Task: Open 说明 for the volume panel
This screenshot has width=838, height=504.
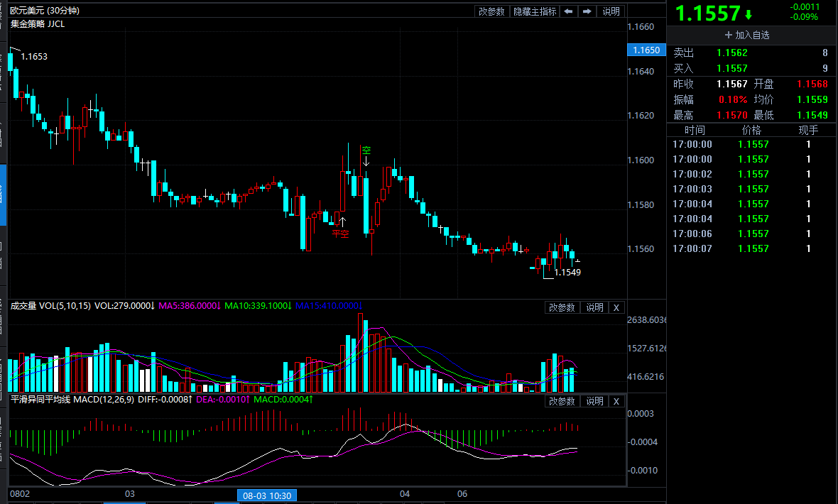Action: tap(594, 307)
